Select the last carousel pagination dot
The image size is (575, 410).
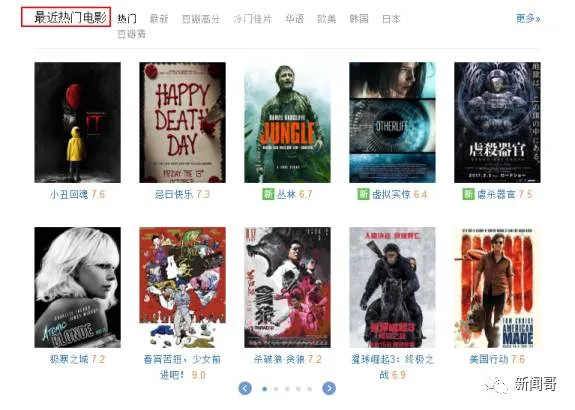[310, 389]
